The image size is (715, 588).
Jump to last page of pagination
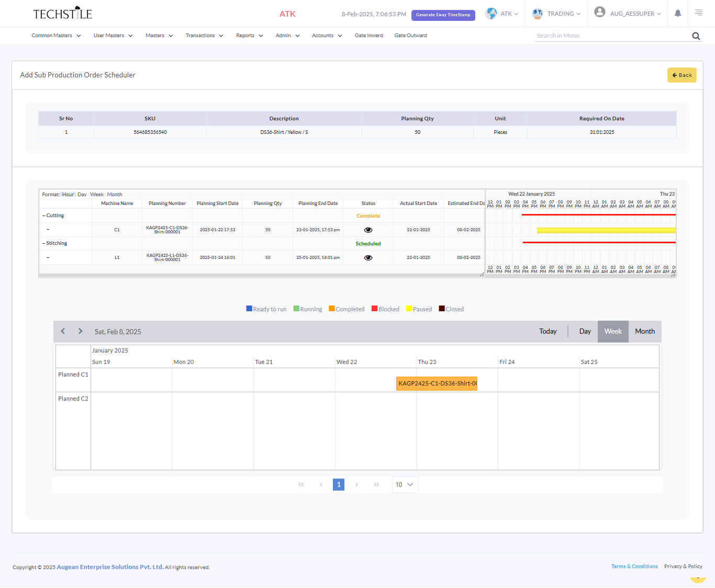[x=376, y=485]
